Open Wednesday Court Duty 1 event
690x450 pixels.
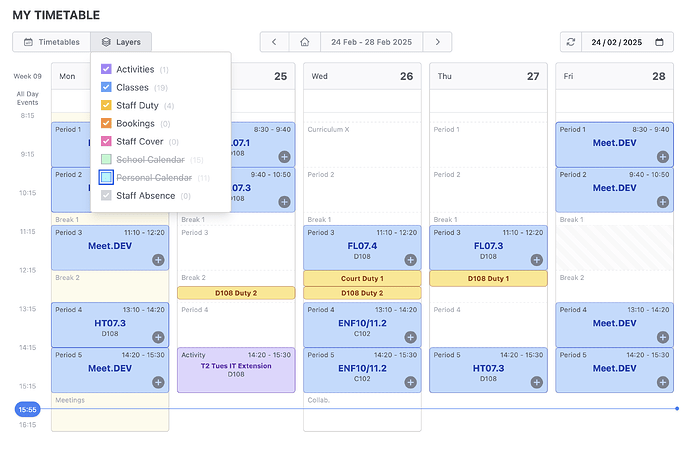[x=362, y=278]
